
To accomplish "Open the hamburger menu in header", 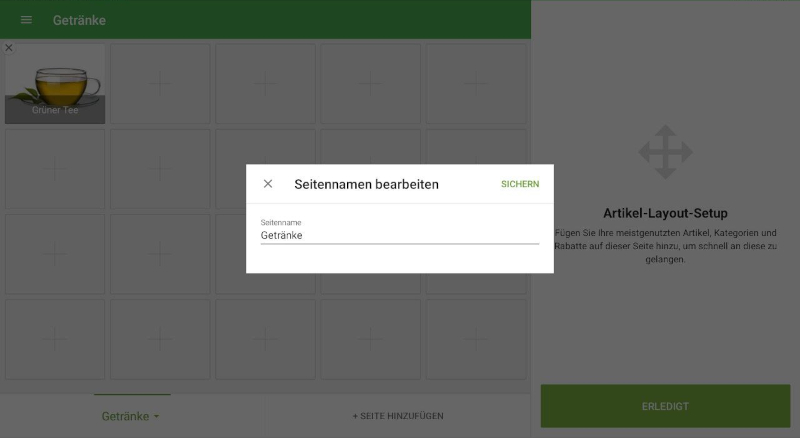I will click(26, 20).
